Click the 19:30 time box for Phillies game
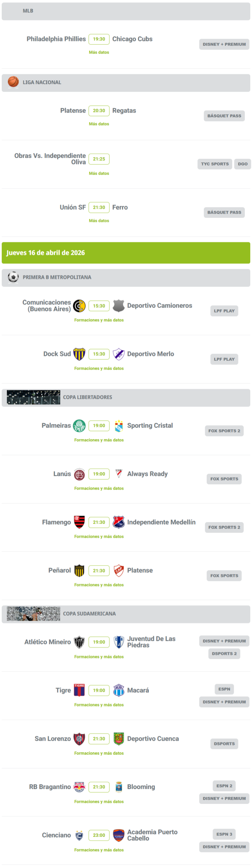This screenshot has width=252, height=868. [99, 39]
